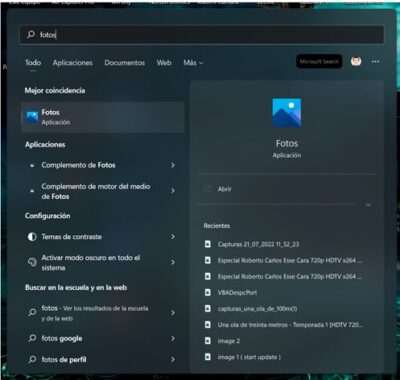Click the Temas de contraste half-circle icon
Image resolution: width=400 pixels, height=380 pixels.
[x=32, y=237]
